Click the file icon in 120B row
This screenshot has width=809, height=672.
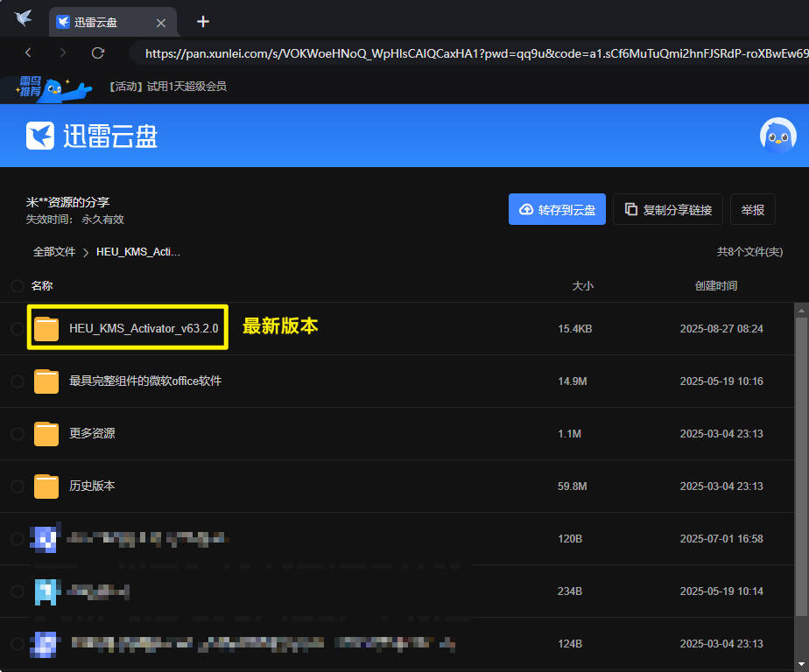[46, 538]
